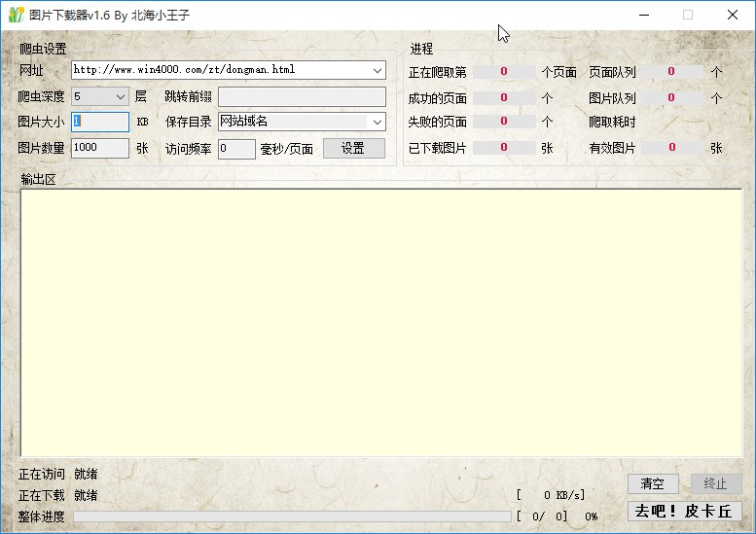Screen dimensions: 756x534
Task: Click the 就绪 status next to 正在下载
Action: click(86, 495)
